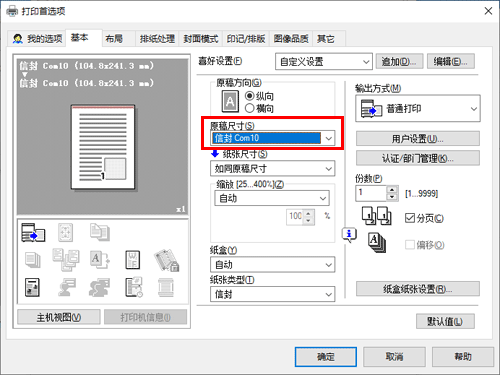Click the greyed duplex pages icon

tap(99, 232)
